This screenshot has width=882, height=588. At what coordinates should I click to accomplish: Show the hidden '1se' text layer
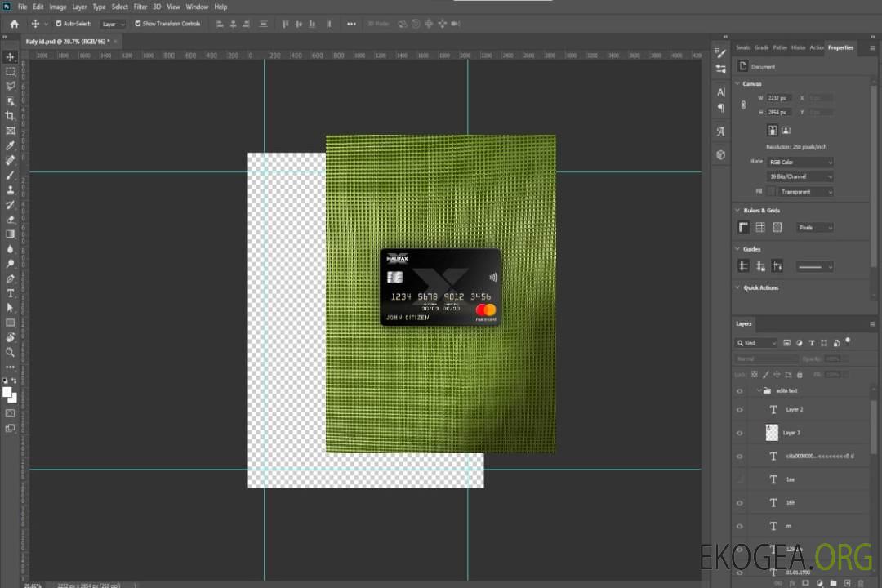(x=740, y=479)
